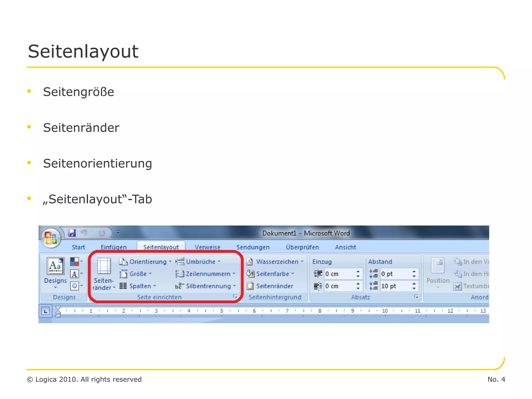Click the Seitenränder margins icon
532x399 pixels.
point(104,266)
